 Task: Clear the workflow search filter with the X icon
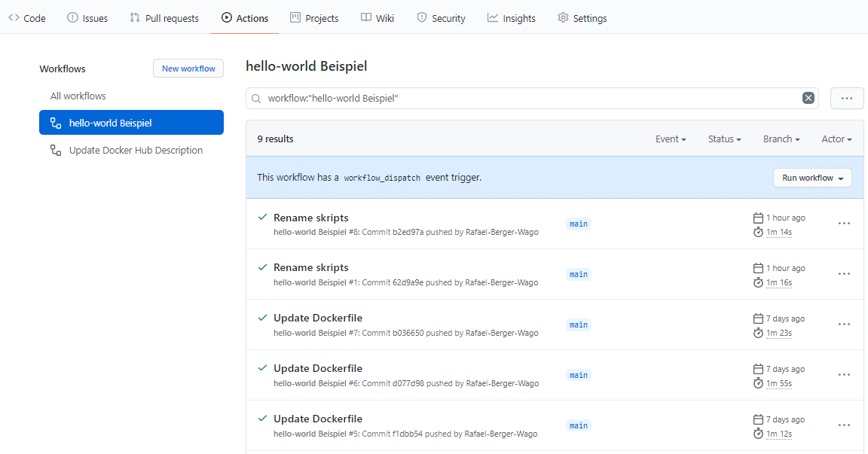point(808,98)
